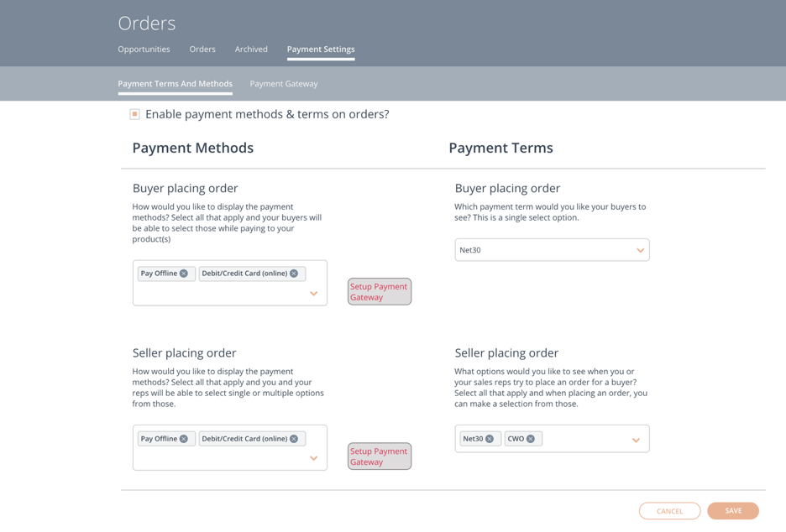
Task: Expand Seller payment methods dropdown arrow
Action: tap(314, 458)
